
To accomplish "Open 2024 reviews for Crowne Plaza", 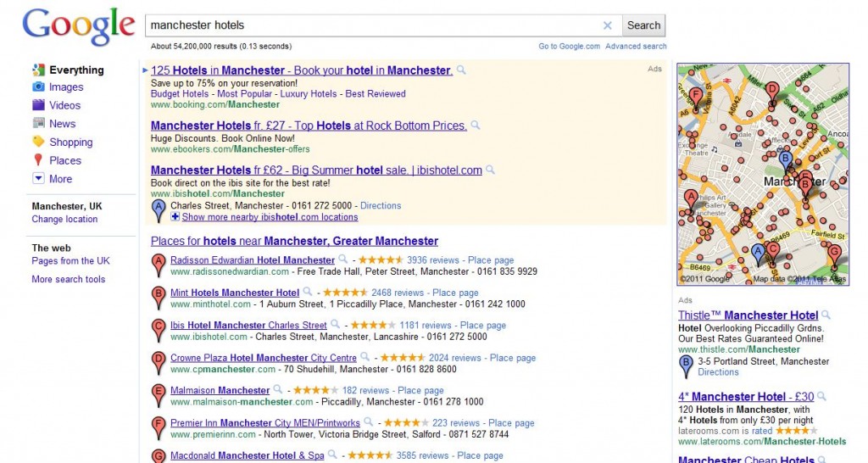I will [x=454, y=358].
